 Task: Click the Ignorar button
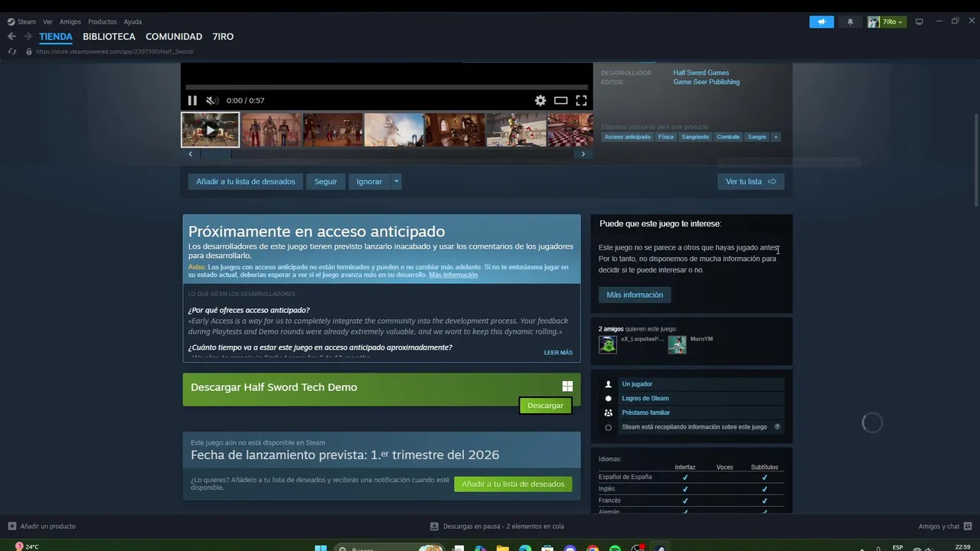coord(369,181)
